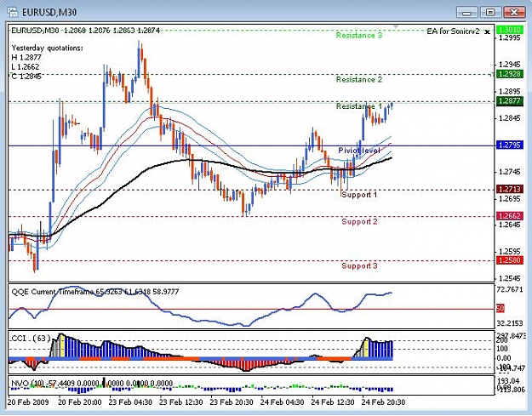Click the 72.7671 QQE scale value

(509, 290)
